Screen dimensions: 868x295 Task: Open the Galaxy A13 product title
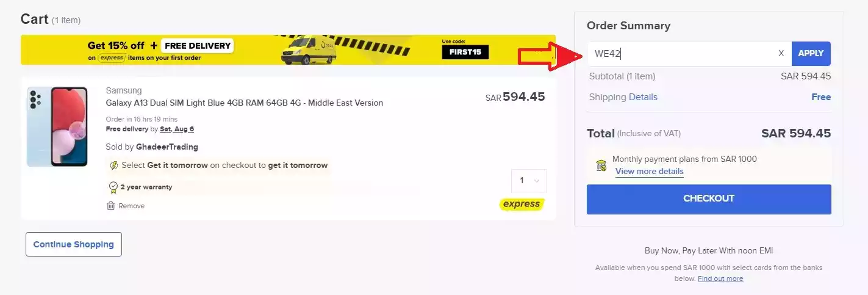click(245, 103)
